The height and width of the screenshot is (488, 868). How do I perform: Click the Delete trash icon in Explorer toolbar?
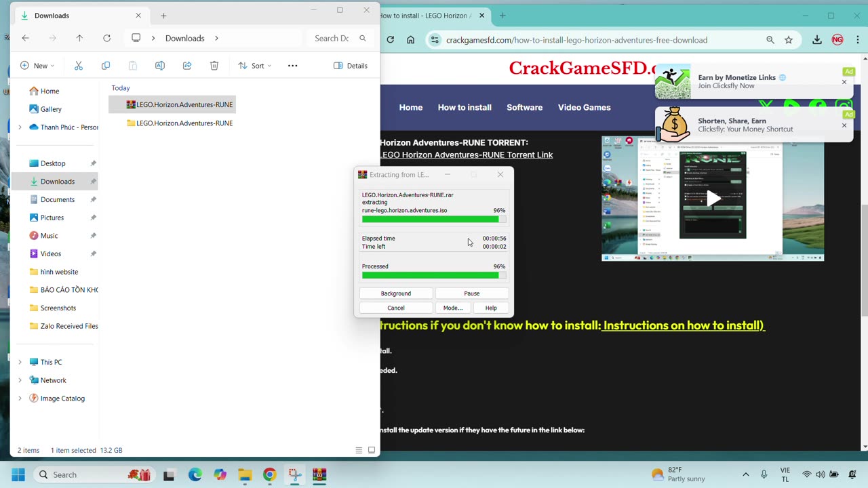coord(214,66)
